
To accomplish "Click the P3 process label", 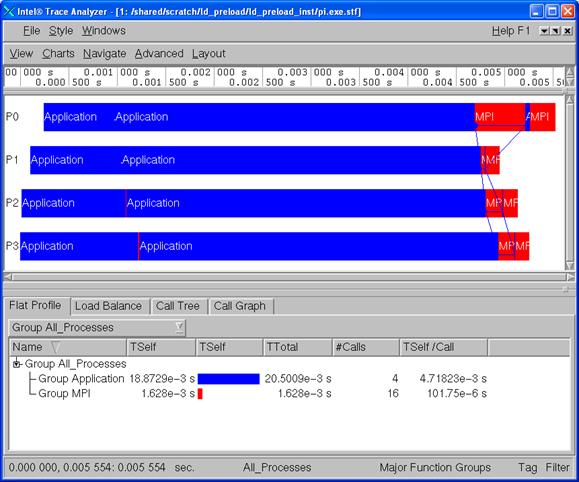I will tap(12, 246).
